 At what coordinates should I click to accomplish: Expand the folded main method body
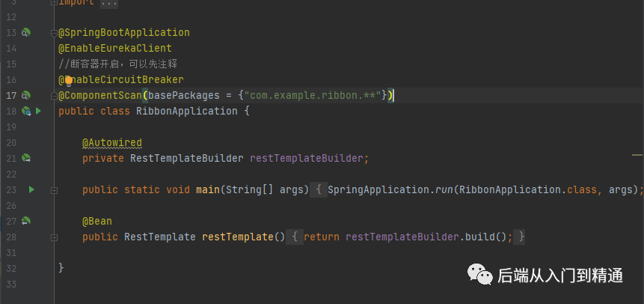[54, 190]
